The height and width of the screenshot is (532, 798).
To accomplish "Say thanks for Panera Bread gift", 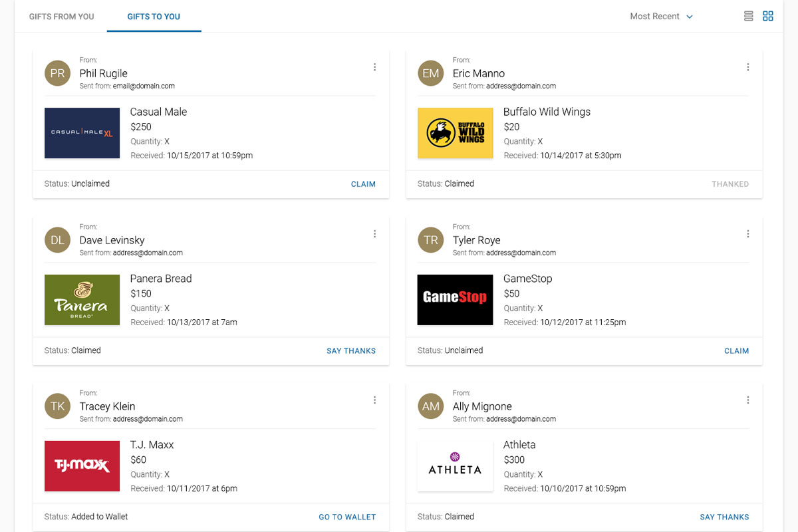I will [x=351, y=350].
